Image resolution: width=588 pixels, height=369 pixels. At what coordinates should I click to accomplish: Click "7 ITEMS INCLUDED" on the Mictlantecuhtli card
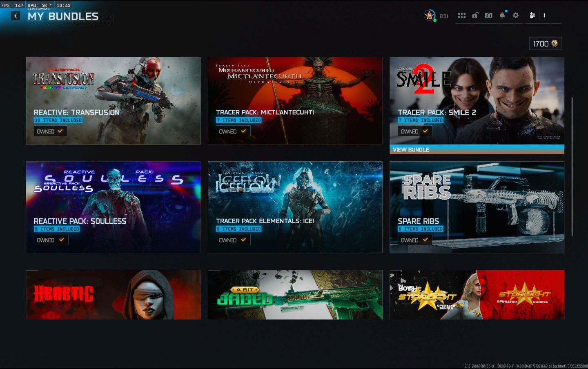(238, 120)
